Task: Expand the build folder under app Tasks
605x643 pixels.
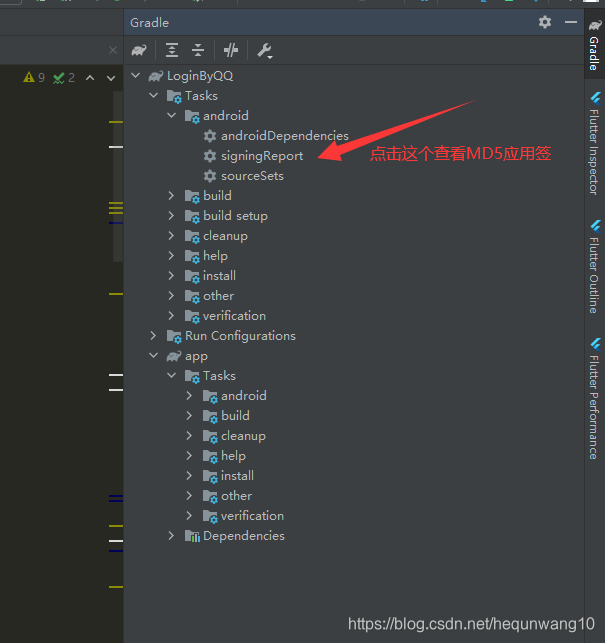Action: pos(189,416)
